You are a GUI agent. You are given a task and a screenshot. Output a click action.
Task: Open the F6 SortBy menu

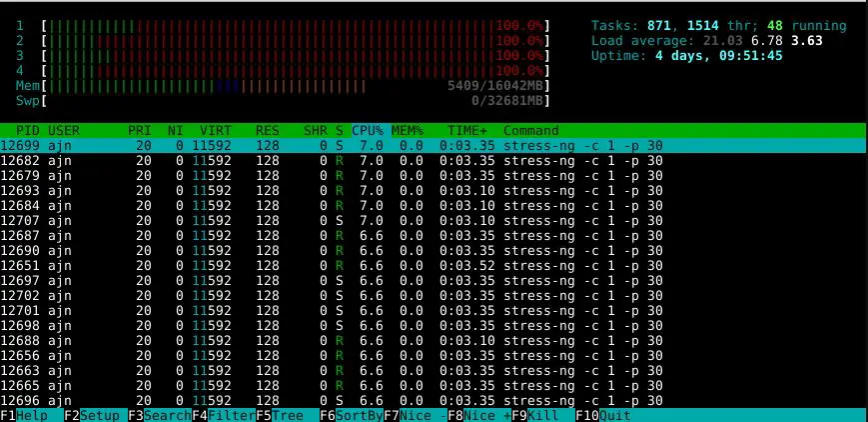(352, 415)
